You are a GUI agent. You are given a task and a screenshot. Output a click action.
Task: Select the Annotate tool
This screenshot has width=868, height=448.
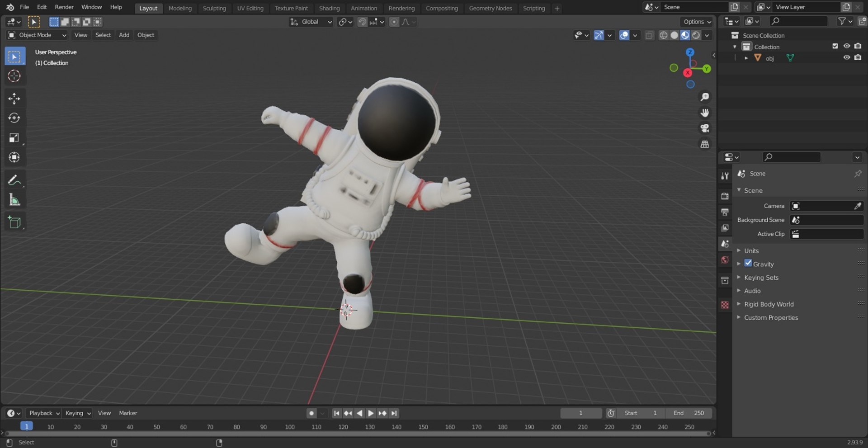(14, 180)
